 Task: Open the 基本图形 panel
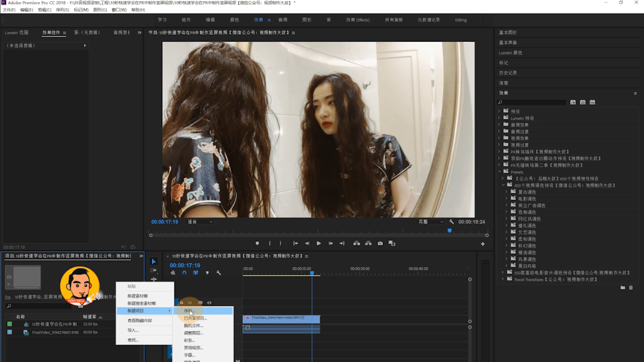(x=508, y=33)
